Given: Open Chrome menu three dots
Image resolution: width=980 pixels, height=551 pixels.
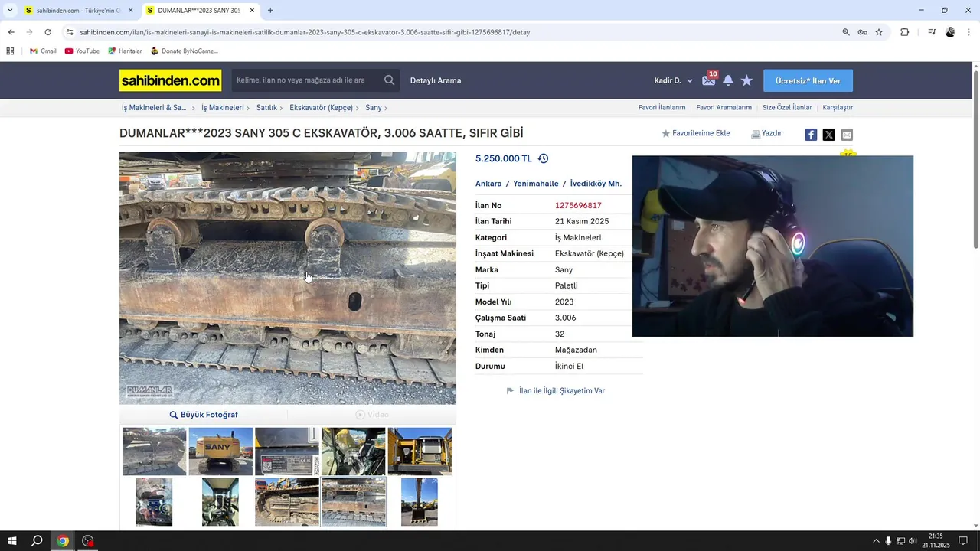Looking at the screenshot, I should [x=969, y=32].
